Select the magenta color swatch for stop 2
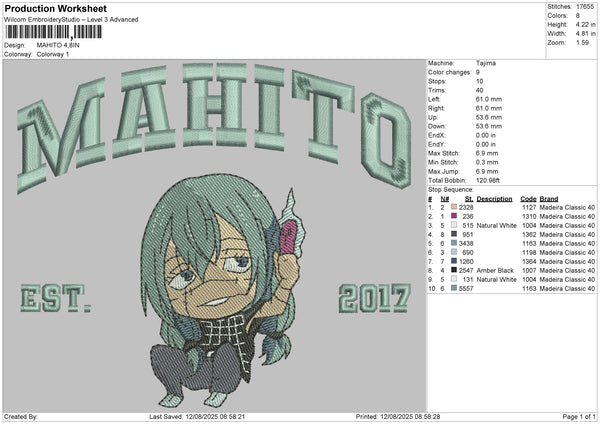Image resolution: width=600 pixels, height=424 pixels. (x=455, y=217)
